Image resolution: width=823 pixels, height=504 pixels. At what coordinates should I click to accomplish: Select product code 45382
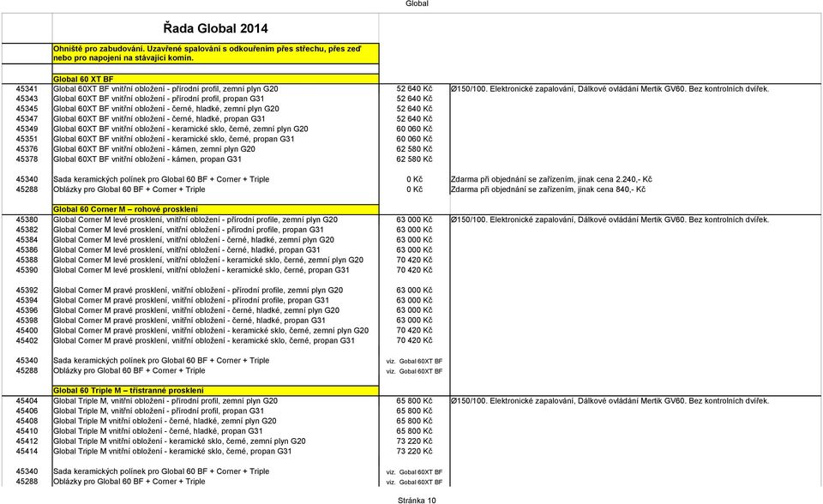click(27, 230)
